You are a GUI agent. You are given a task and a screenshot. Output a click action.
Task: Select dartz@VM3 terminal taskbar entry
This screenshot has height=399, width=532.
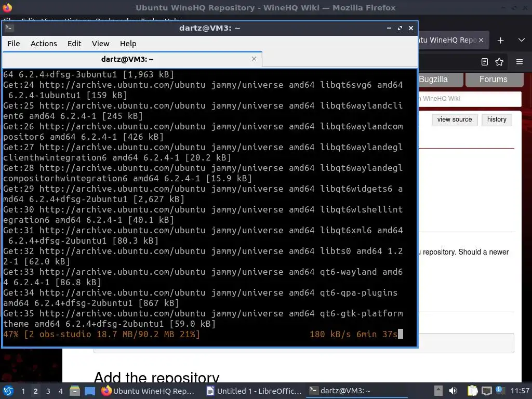(x=356, y=391)
